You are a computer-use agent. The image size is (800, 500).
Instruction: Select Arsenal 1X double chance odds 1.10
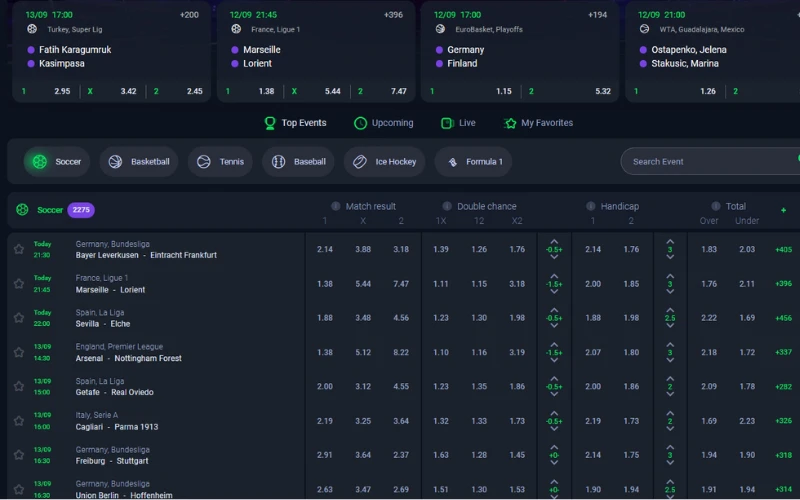click(441, 352)
